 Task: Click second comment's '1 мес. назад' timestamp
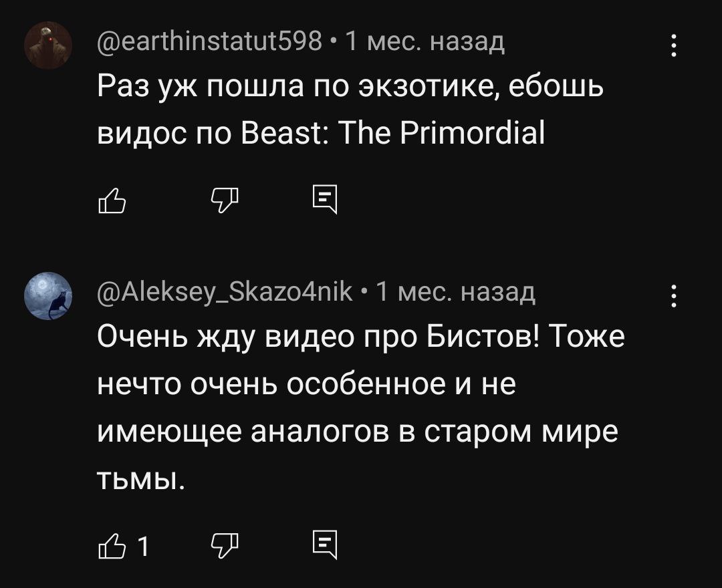[456, 292]
